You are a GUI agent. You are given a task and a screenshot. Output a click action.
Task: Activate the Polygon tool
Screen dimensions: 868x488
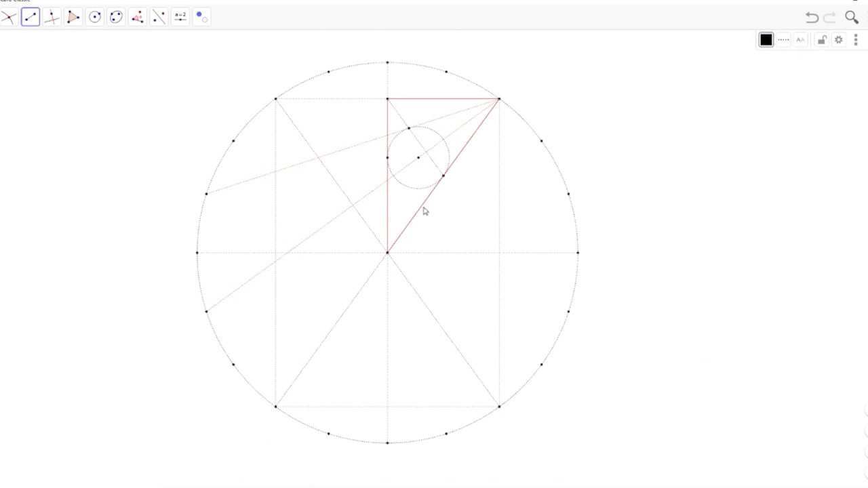pyautogui.click(x=73, y=17)
